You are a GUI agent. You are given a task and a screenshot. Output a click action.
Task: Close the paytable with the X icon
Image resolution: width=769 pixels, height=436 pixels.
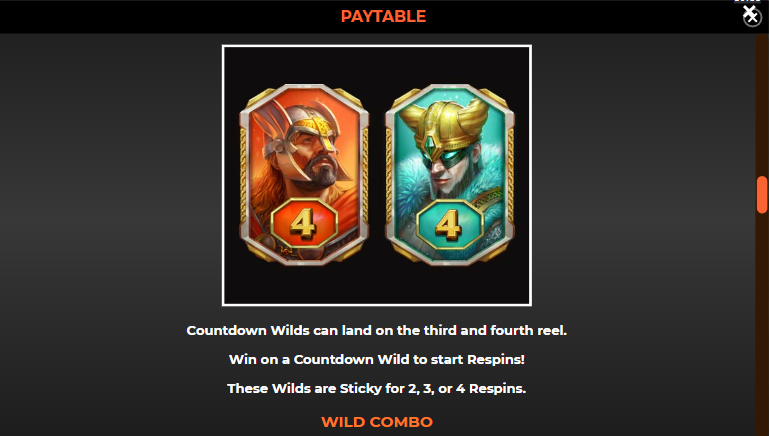pos(752,16)
